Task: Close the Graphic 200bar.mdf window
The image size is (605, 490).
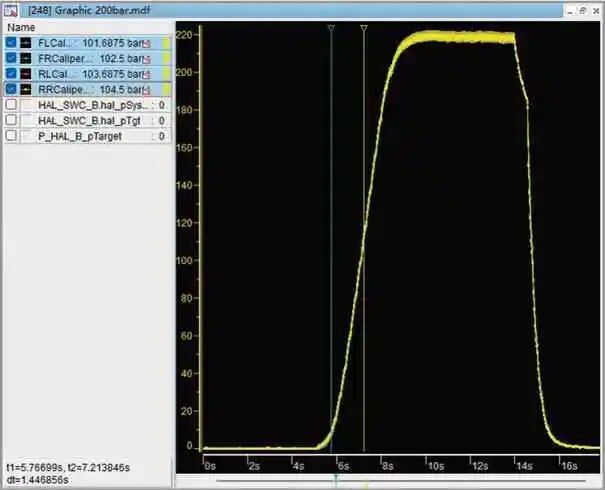Action: 596,11
